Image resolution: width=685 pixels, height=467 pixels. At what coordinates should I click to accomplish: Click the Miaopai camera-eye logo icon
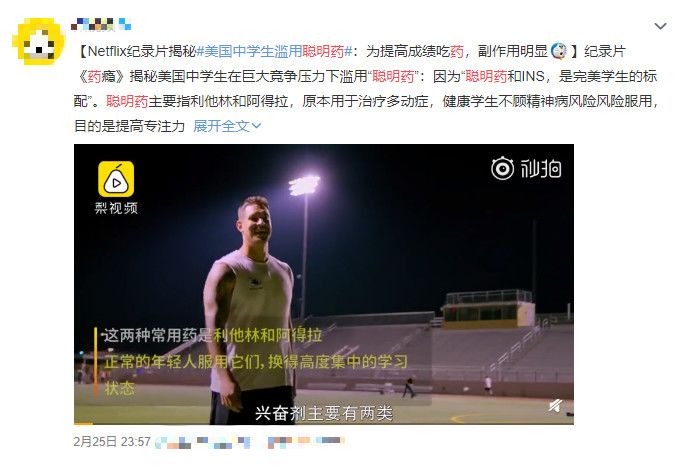(502, 168)
